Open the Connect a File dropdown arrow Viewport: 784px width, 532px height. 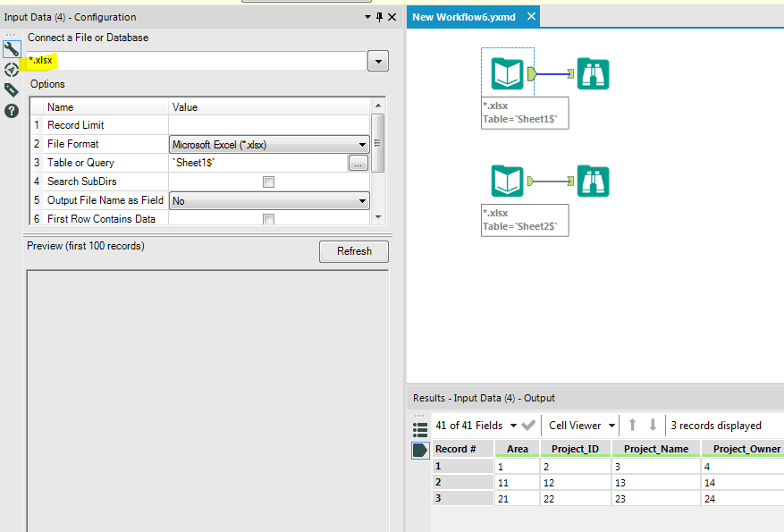click(x=378, y=61)
